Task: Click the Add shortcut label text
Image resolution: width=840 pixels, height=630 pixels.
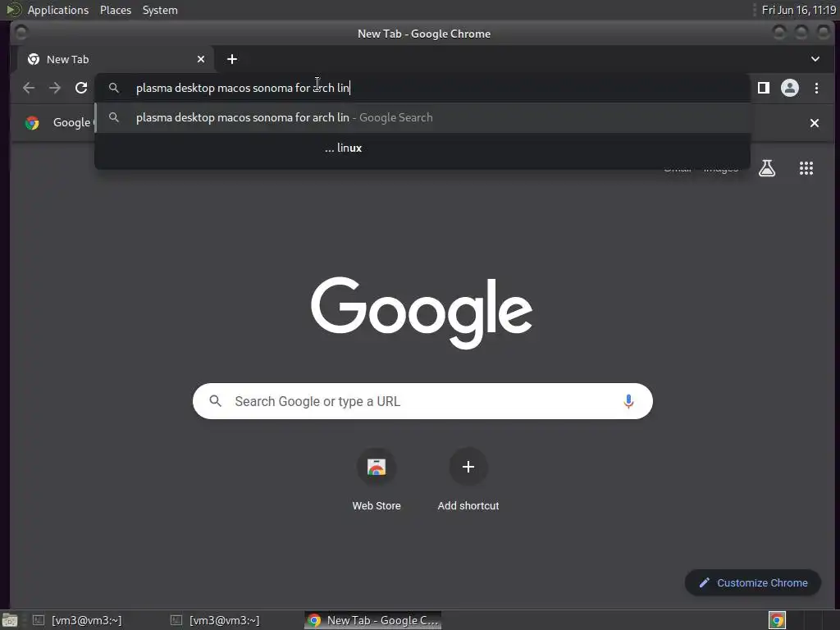Action: coord(468,505)
